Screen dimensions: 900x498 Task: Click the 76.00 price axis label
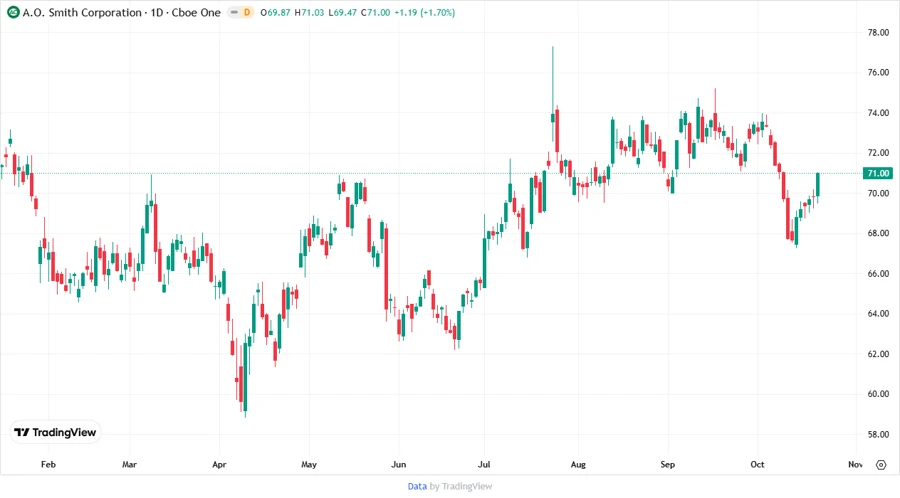click(878, 73)
